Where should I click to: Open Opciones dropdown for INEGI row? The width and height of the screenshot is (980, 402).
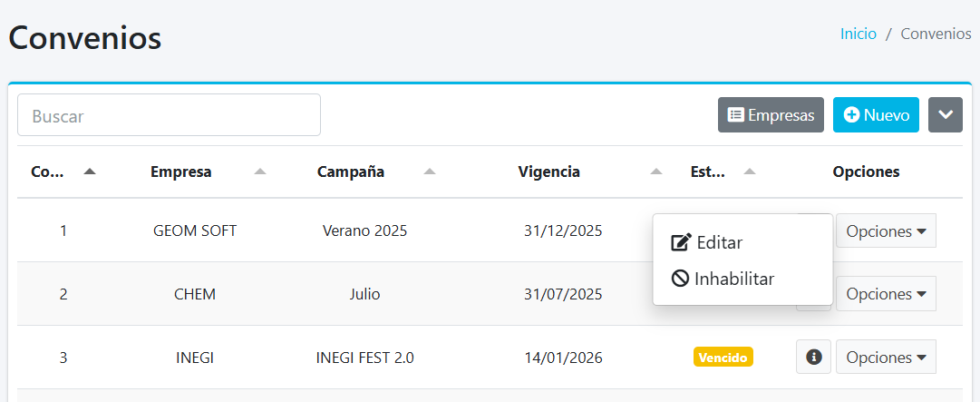coord(886,358)
